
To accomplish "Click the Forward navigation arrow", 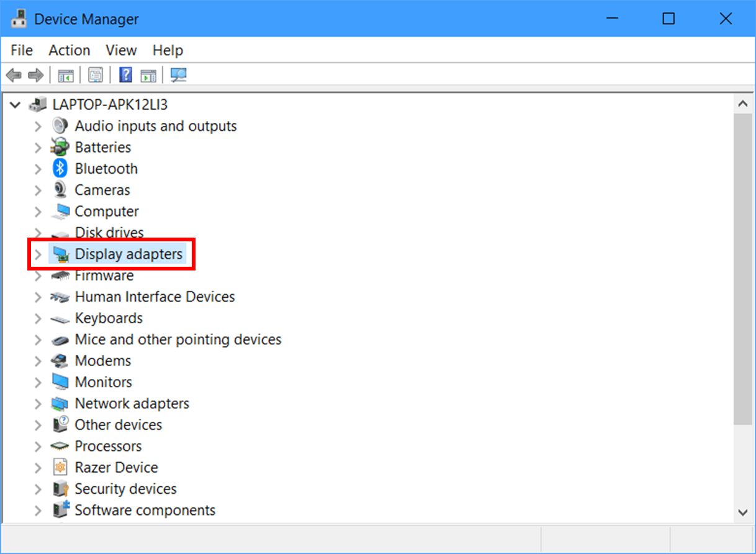I will click(35, 74).
